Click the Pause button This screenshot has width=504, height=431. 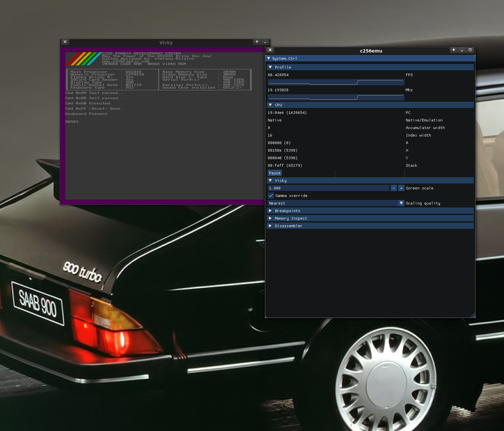click(x=275, y=173)
